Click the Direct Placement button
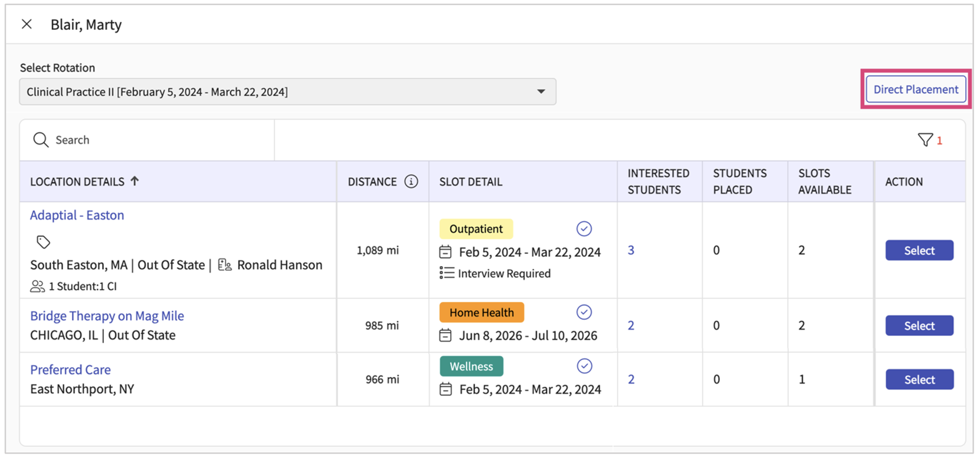The image size is (980, 458). (x=915, y=89)
